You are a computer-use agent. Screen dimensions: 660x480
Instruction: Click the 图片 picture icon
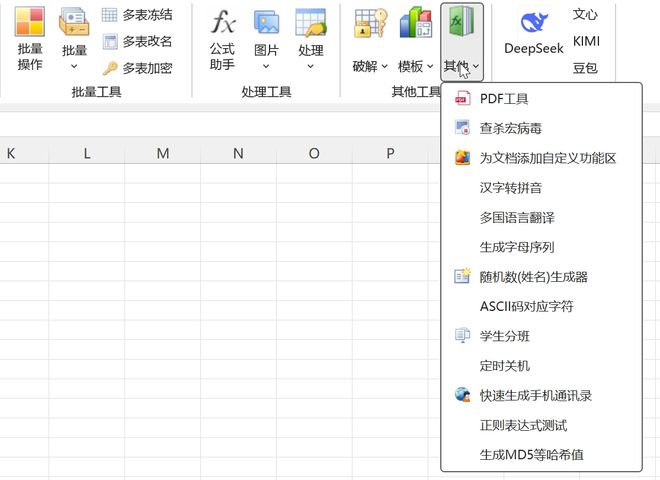[x=266, y=22]
